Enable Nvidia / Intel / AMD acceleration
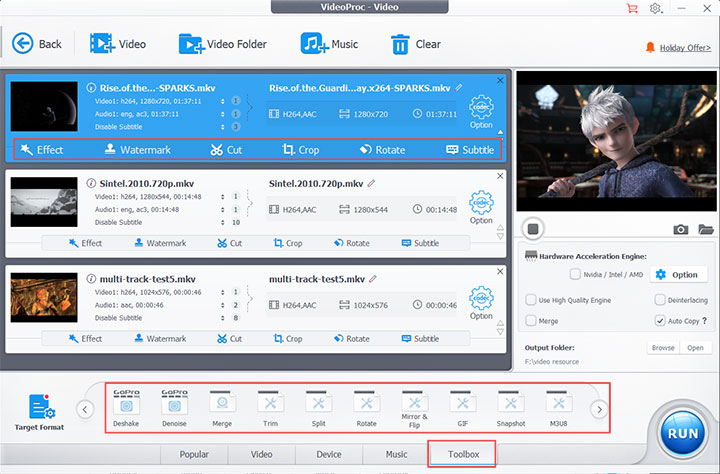The image size is (720, 474). point(575,274)
